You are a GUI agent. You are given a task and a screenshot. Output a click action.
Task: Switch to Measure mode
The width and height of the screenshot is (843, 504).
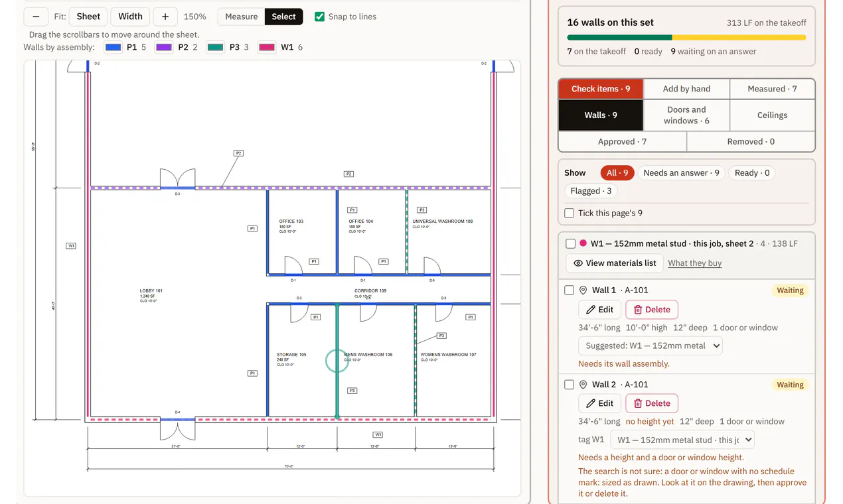[241, 17]
